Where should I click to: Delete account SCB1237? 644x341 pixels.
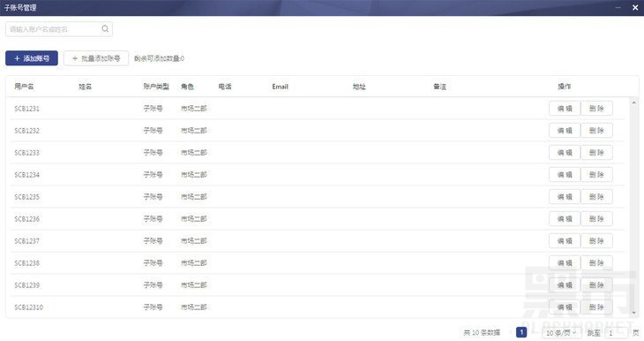coord(596,241)
